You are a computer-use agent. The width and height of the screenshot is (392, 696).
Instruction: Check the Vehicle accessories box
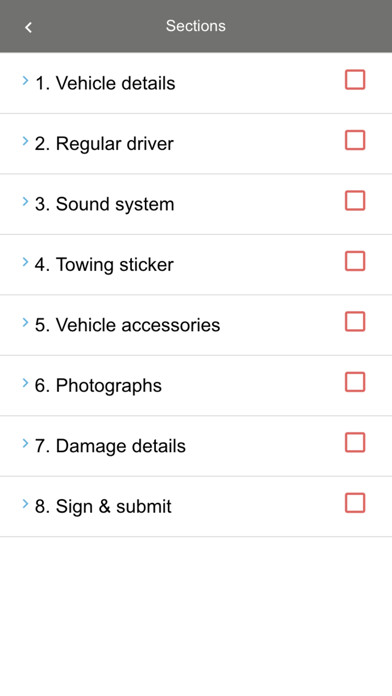(355, 321)
